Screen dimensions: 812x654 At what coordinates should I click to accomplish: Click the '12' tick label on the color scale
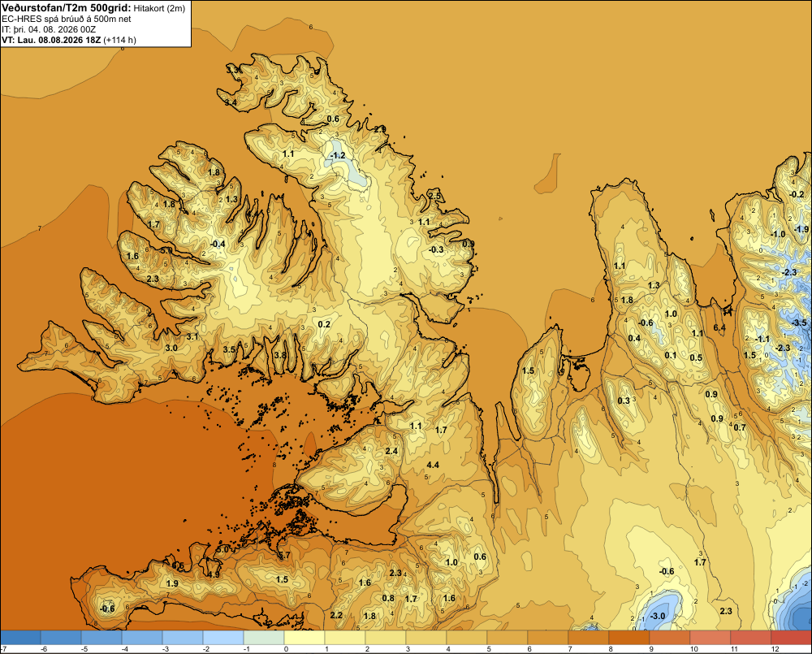pos(775,649)
